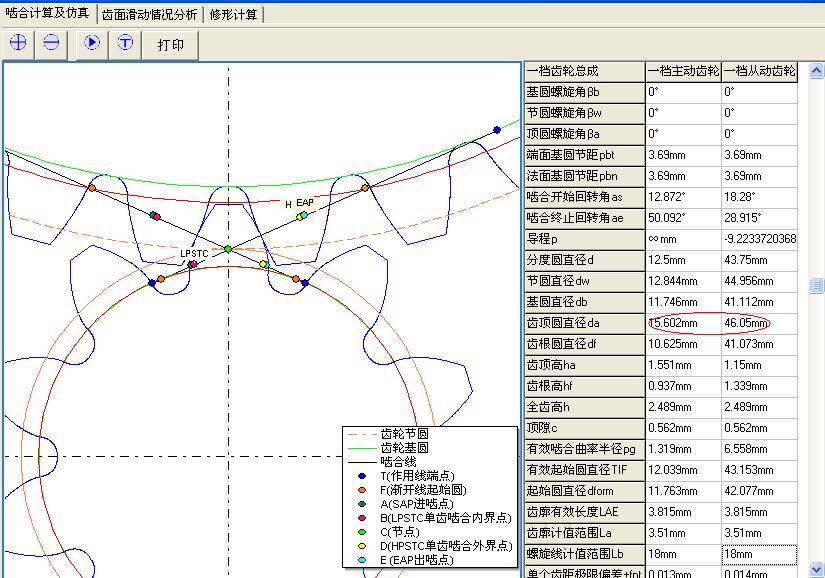Select the 12.844mm pitch diameter cell
Screen dimensions: 825x578
(683, 281)
